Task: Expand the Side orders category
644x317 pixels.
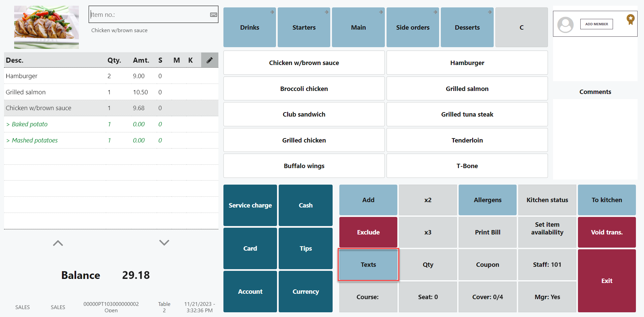Action: (x=412, y=27)
